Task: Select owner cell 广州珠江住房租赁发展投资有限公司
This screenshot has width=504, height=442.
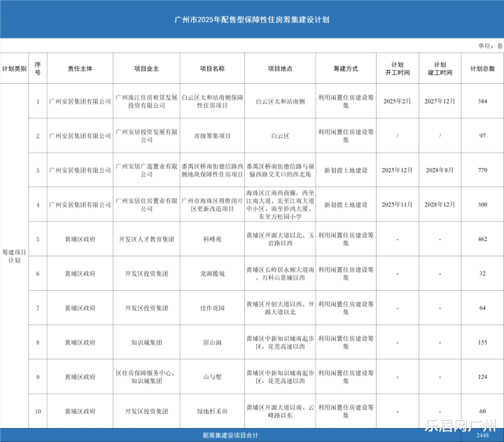Action: 146,102
